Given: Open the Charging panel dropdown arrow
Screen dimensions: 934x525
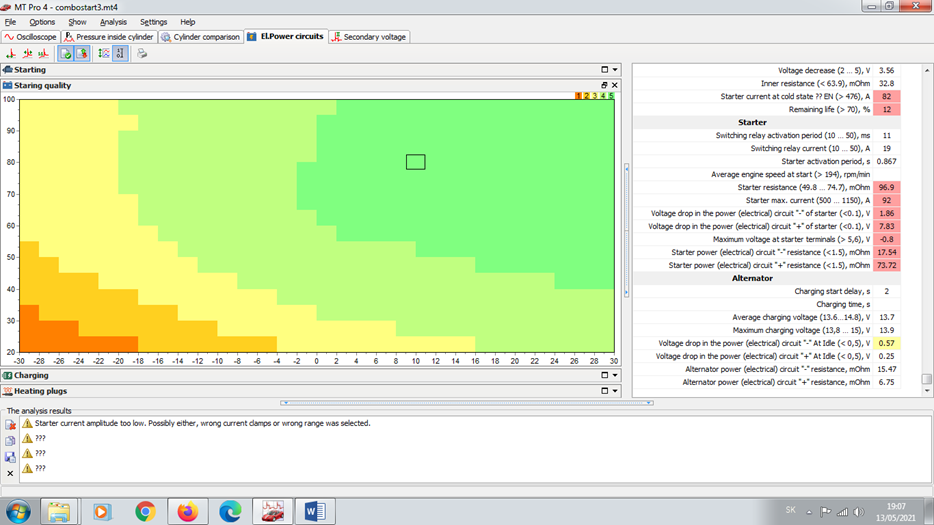Looking at the screenshot, I should pos(616,376).
